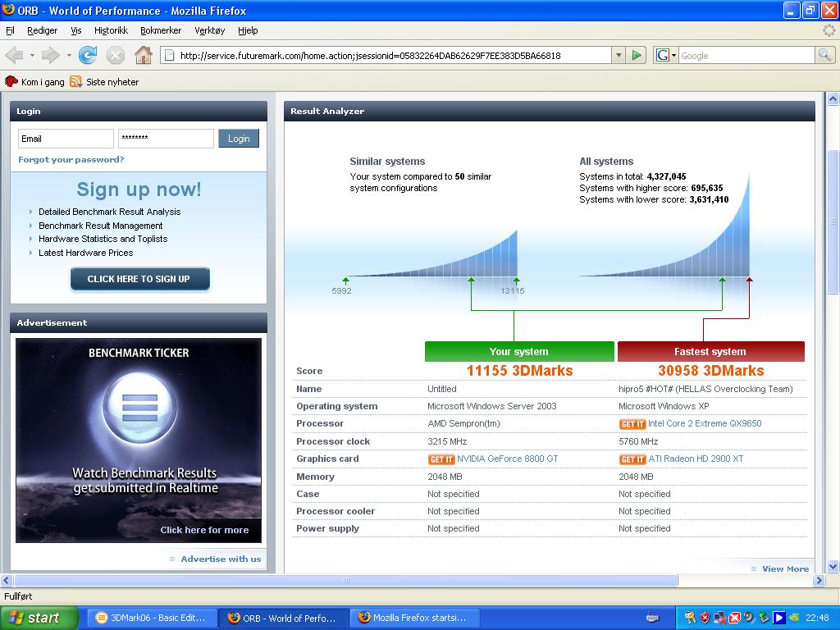This screenshot has height=630, width=840.
Task: Click the horizontal scrollbar right arrow
Action: 819,580
